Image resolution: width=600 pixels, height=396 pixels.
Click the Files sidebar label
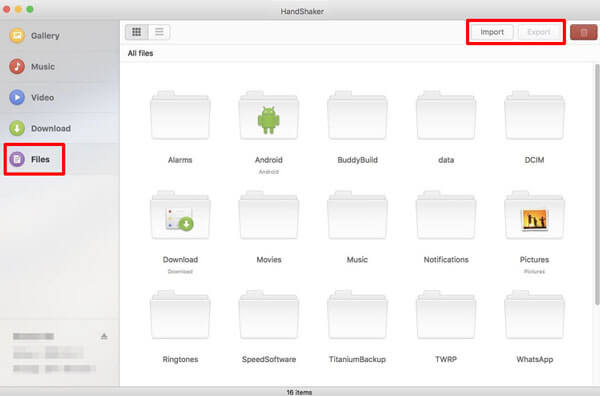(40, 159)
